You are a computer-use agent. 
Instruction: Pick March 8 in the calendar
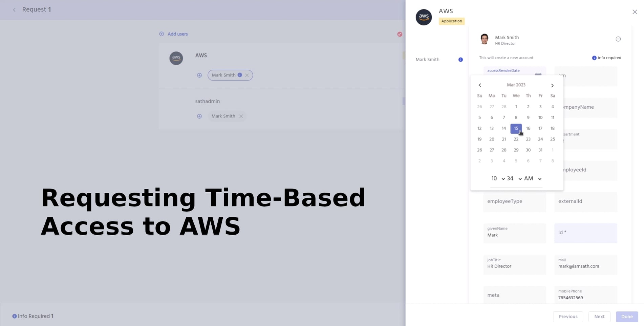[x=516, y=117]
